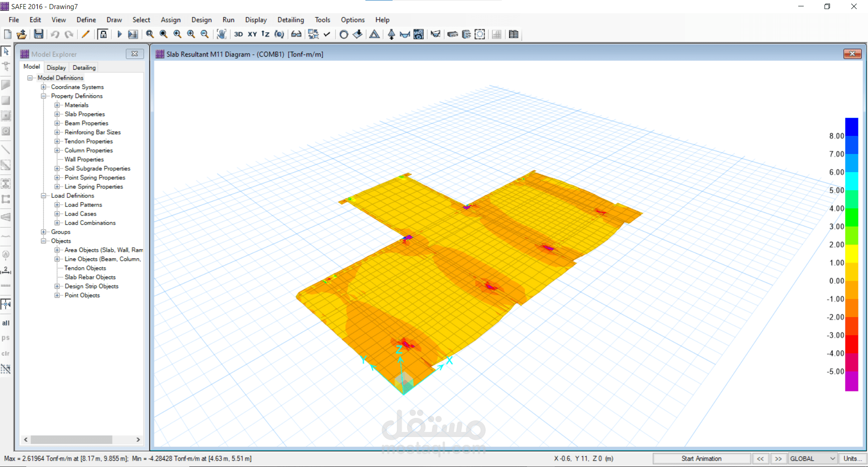Image resolution: width=868 pixels, height=467 pixels.
Task: Click the << previous step button
Action: (x=760, y=458)
